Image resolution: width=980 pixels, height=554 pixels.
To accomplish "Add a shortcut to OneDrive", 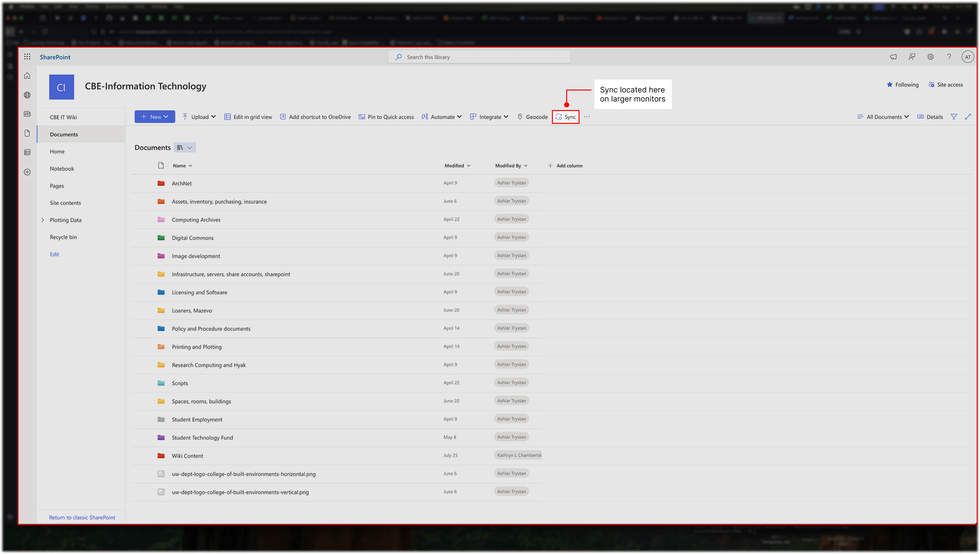I will pos(315,117).
